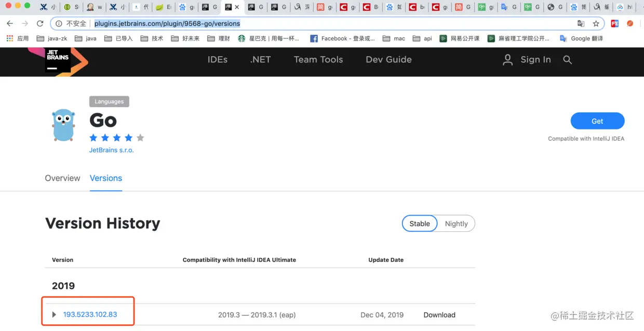Click the star rating under Go
This screenshot has width=644, height=331.
pos(117,138)
